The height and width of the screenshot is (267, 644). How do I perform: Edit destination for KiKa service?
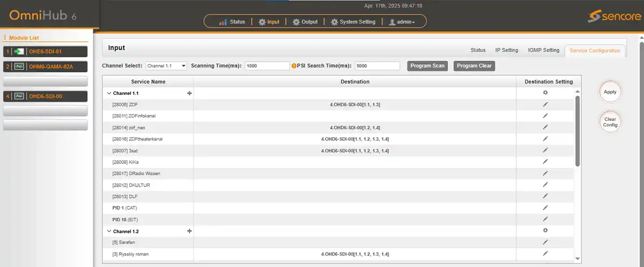[545, 162]
